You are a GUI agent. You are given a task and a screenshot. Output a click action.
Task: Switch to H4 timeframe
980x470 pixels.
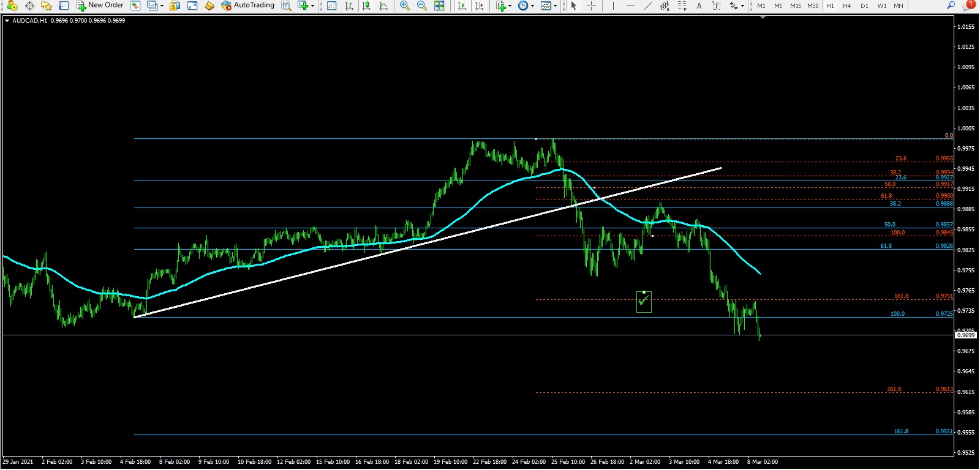[847, 6]
